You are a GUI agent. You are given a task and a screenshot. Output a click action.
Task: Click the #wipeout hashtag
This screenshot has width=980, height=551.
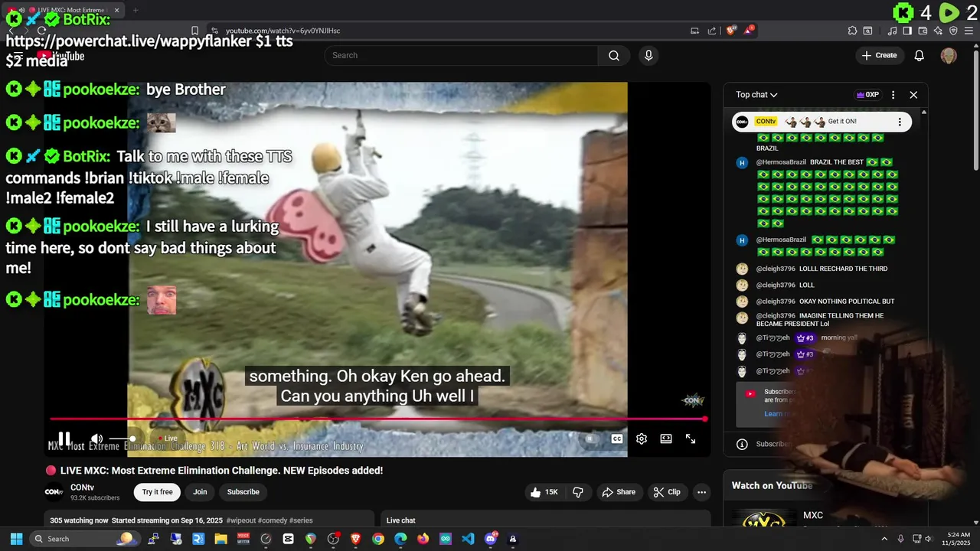(x=241, y=520)
